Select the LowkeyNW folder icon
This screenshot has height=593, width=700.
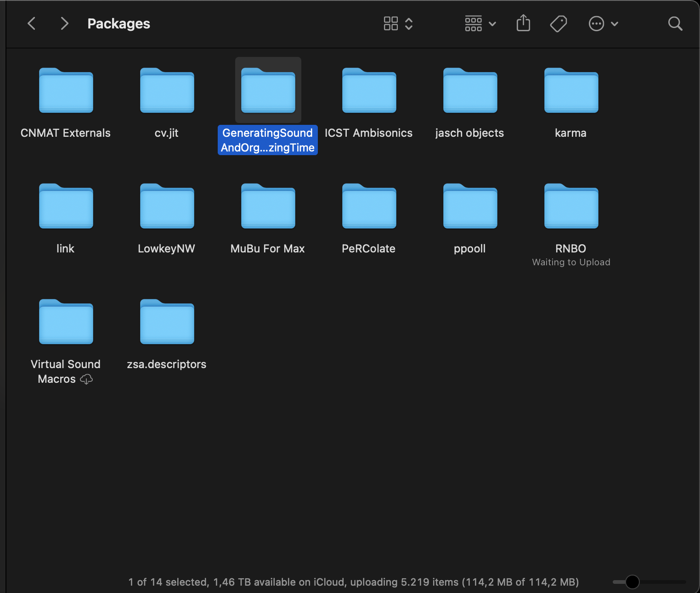click(x=167, y=206)
